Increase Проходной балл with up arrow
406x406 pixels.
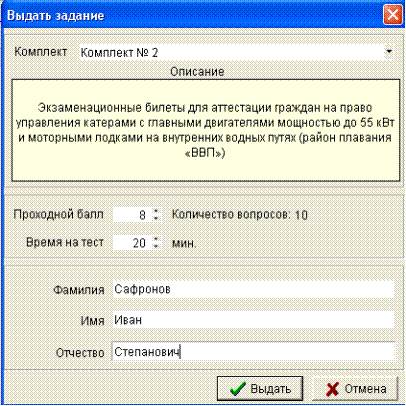pyautogui.click(x=156, y=211)
